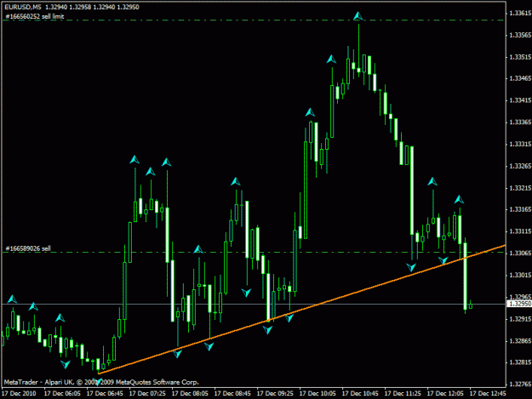Click price level 1.33265 on the axis
532x399 pixels.
520,166
